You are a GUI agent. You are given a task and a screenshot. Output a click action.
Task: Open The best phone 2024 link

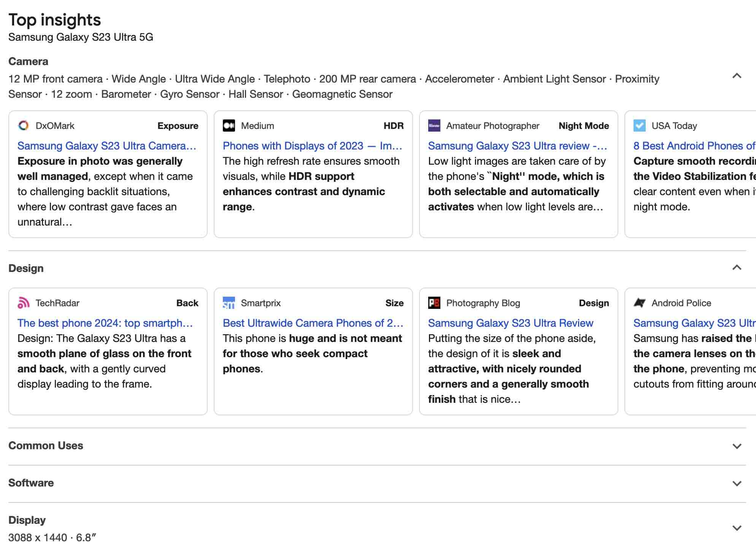pyautogui.click(x=105, y=323)
